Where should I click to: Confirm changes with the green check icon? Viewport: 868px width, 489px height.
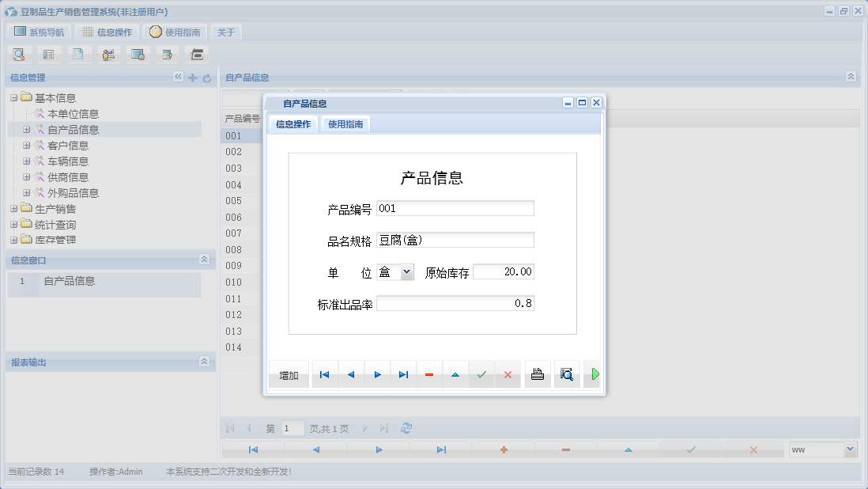tap(481, 373)
